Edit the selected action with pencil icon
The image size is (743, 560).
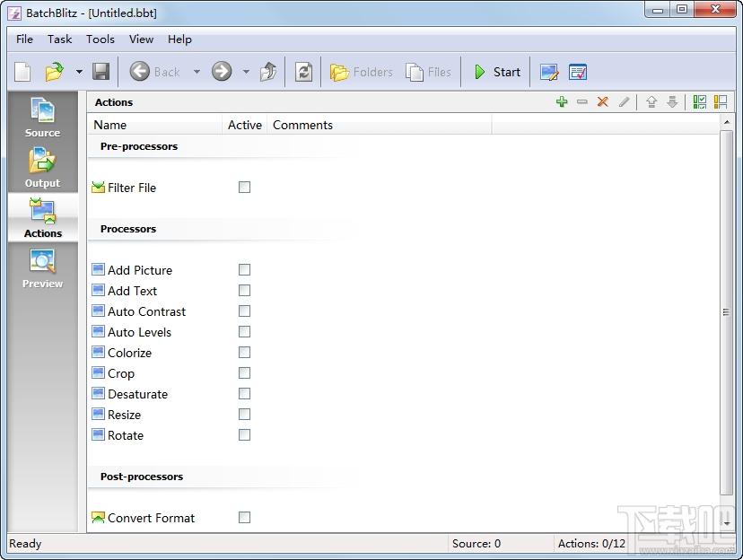coord(624,101)
